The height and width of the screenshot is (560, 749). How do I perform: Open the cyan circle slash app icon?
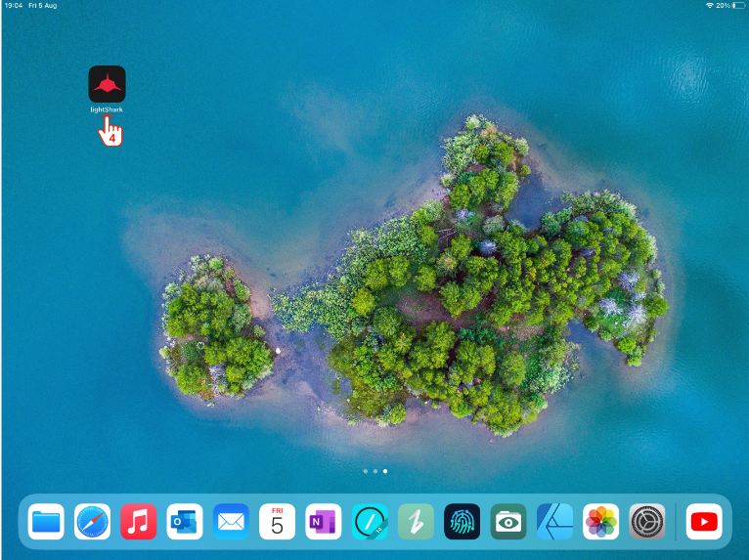[370, 521]
